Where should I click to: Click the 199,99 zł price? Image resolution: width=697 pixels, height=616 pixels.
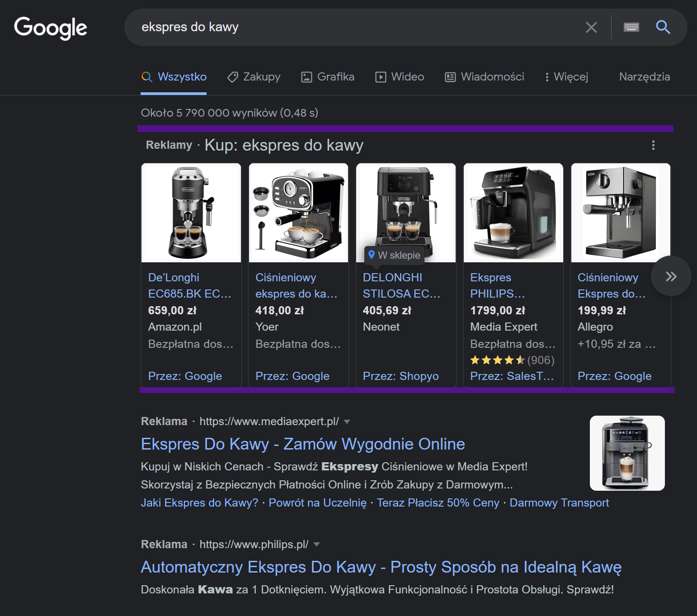pos(602,311)
